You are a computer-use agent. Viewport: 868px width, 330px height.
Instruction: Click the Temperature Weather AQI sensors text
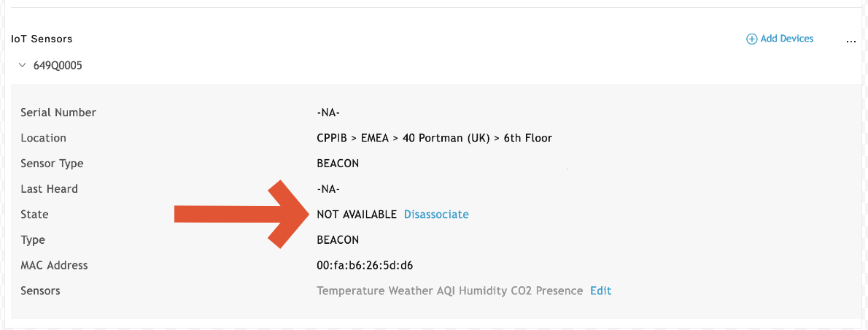449,291
